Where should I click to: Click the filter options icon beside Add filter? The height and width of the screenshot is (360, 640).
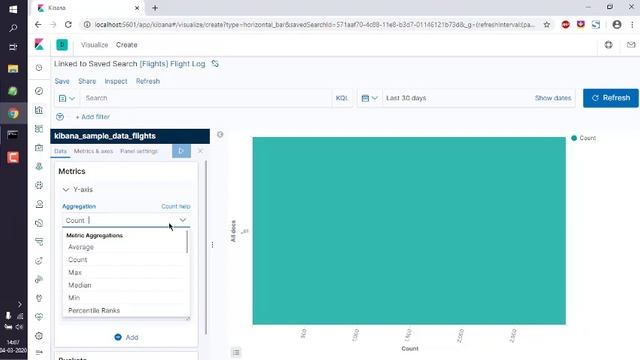tap(60, 117)
